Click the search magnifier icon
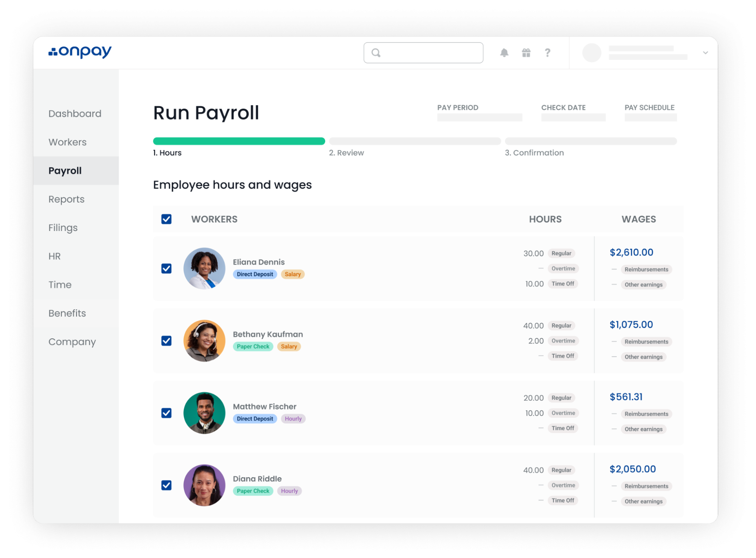756x558 pixels. coord(376,53)
